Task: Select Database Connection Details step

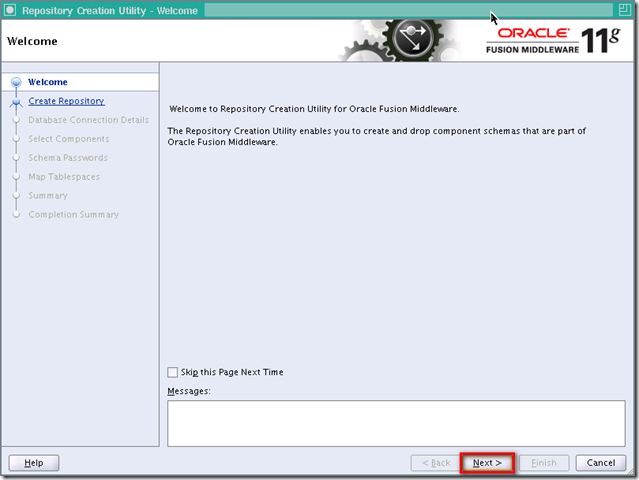Action: [x=88, y=120]
